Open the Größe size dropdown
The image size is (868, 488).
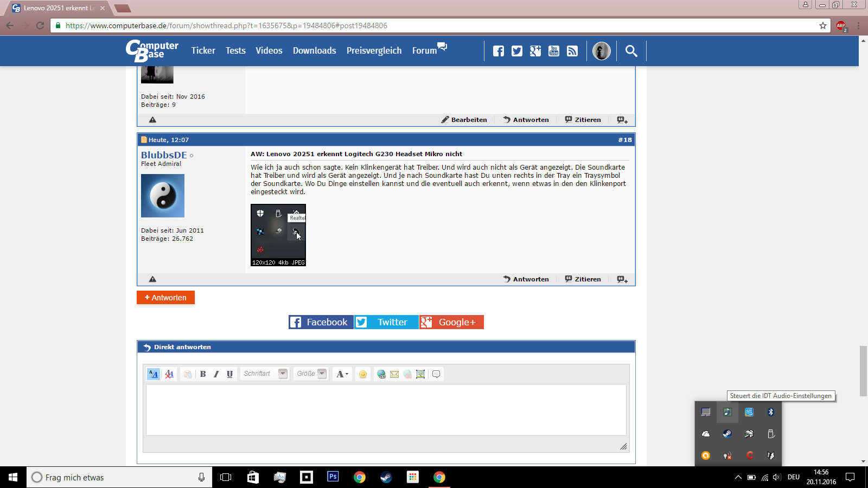[x=311, y=374]
